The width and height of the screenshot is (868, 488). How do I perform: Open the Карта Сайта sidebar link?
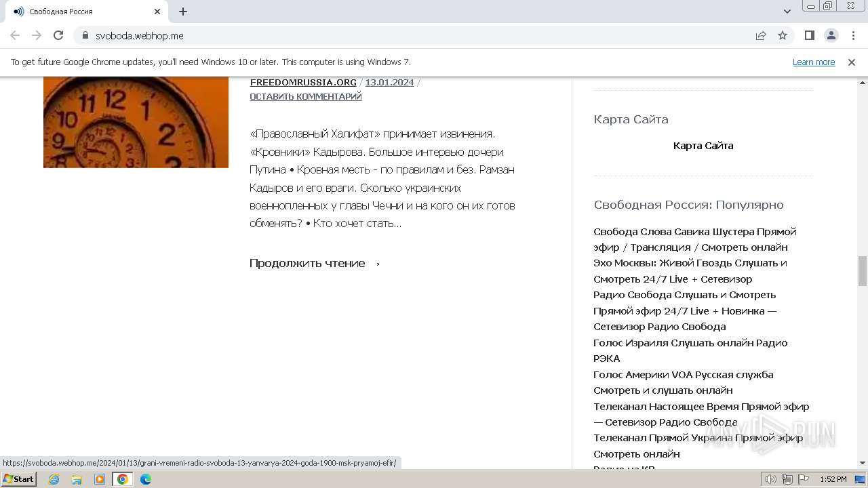703,146
